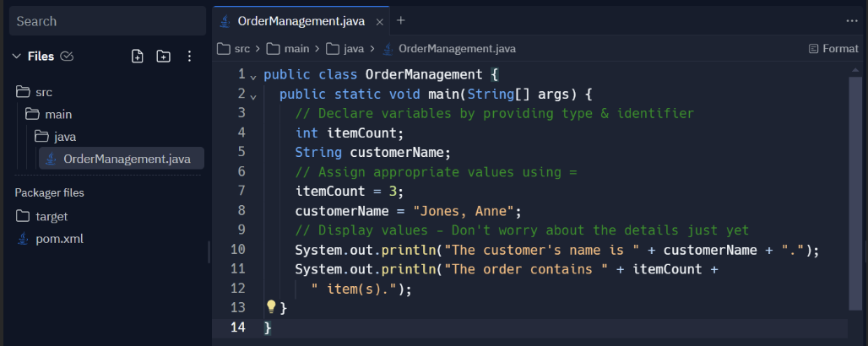
Task: Click the Format button
Action: pos(833,49)
